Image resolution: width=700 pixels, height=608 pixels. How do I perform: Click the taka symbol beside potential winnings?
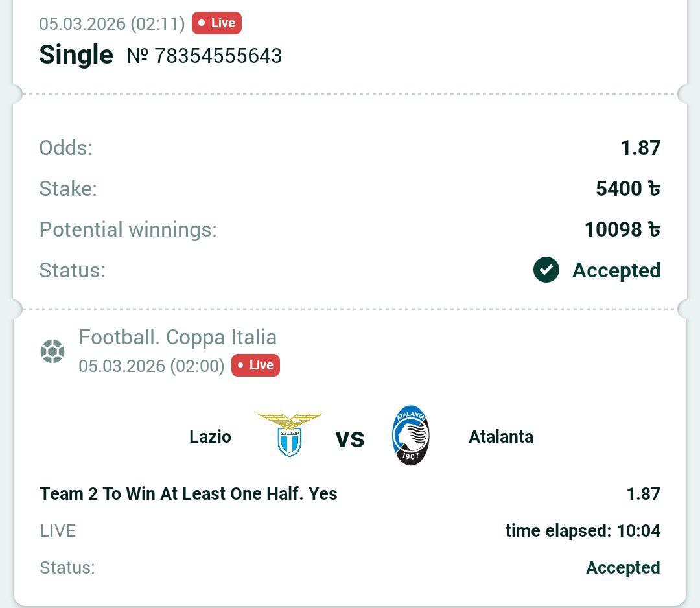click(654, 229)
